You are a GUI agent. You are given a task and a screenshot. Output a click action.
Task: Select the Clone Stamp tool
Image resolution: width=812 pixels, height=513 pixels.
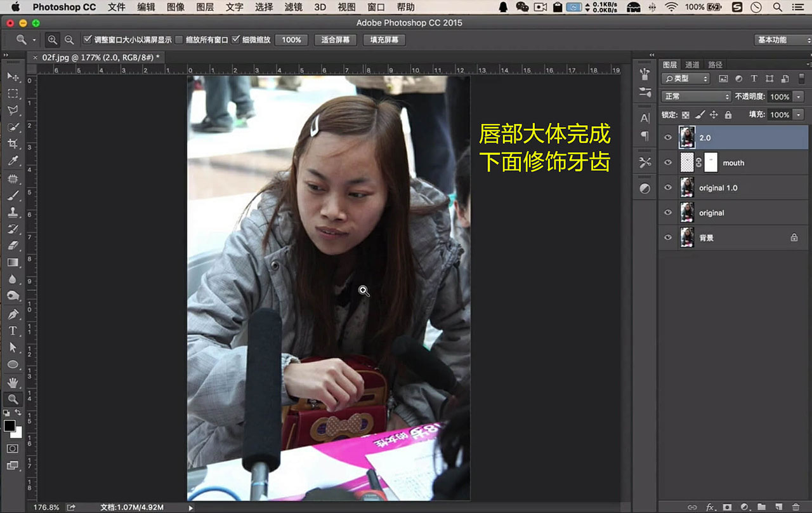coord(13,213)
